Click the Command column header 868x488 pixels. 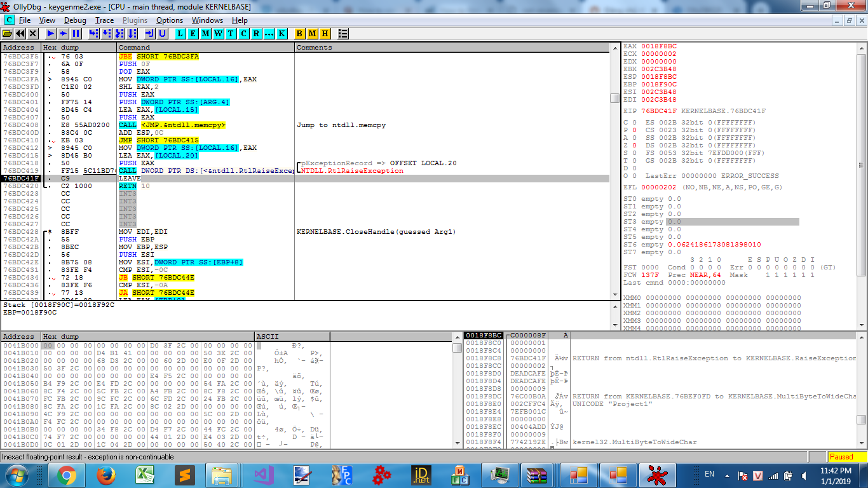pyautogui.click(x=206, y=47)
